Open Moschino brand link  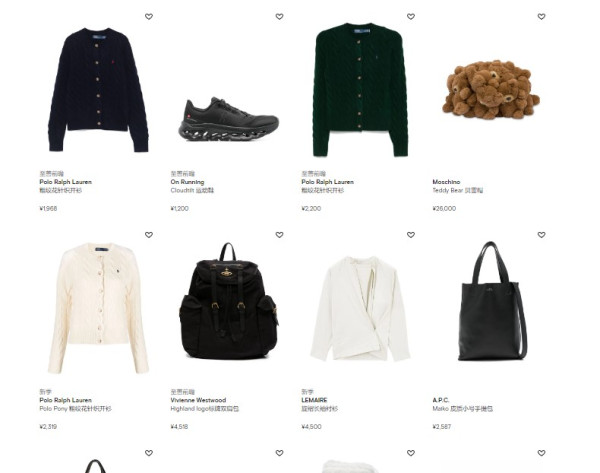pyautogui.click(x=446, y=182)
